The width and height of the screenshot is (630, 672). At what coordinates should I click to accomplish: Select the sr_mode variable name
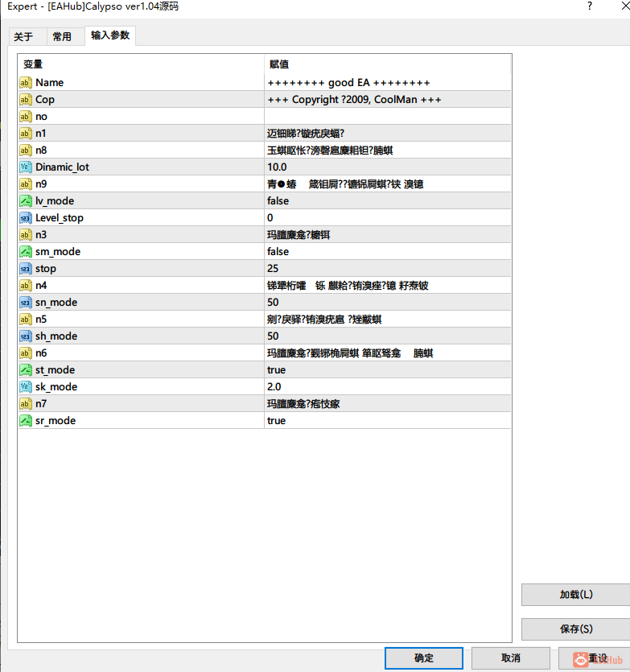click(56, 421)
